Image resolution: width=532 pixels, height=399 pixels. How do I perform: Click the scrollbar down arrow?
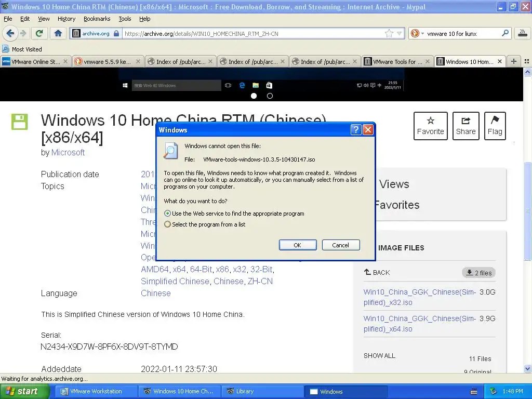tap(528, 368)
